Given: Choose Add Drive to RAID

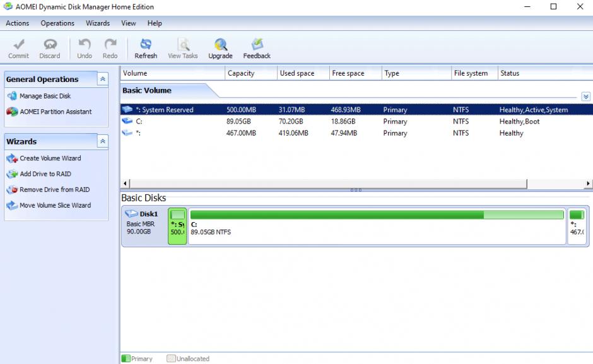Looking at the screenshot, I should [x=45, y=174].
